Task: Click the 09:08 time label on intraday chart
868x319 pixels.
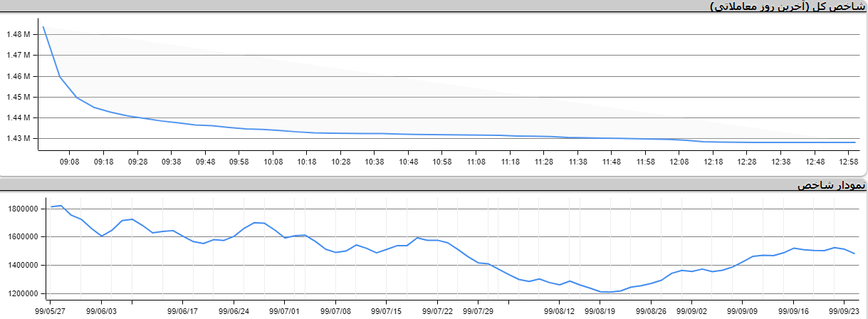Action: (x=69, y=162)
